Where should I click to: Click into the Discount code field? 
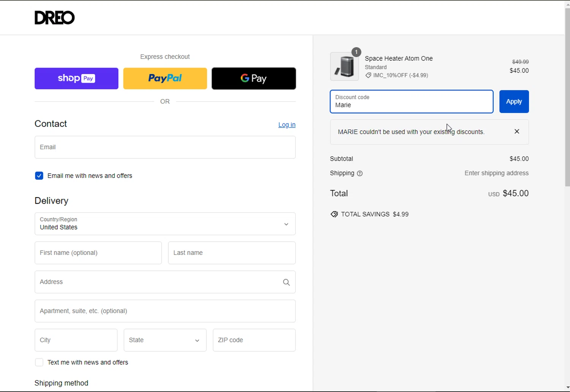(x=412, y=101)
